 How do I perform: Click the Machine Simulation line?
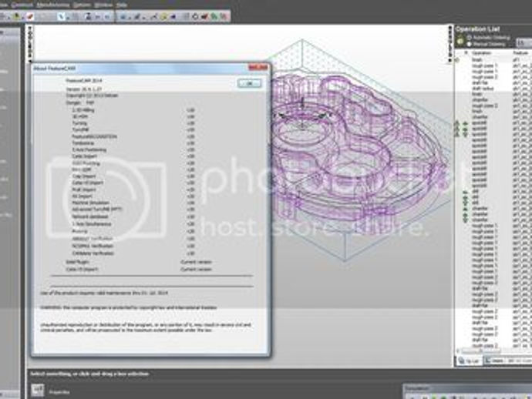coord(90,203)
